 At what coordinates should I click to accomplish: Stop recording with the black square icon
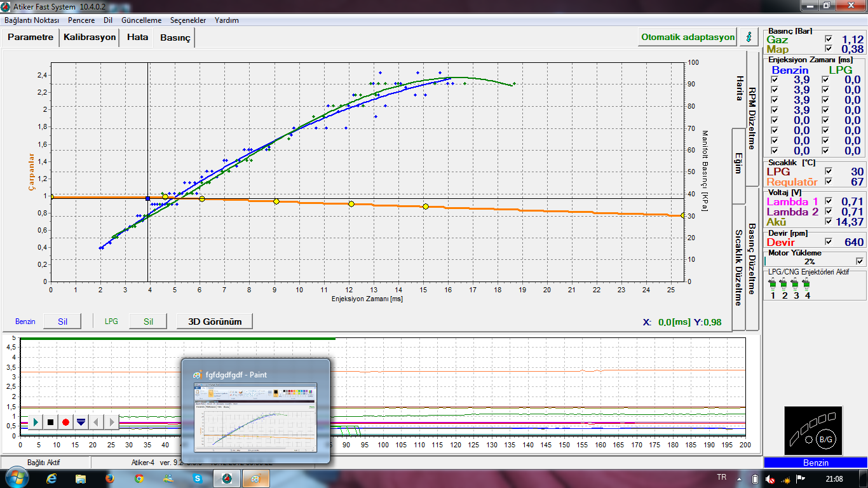click(50, 422)
